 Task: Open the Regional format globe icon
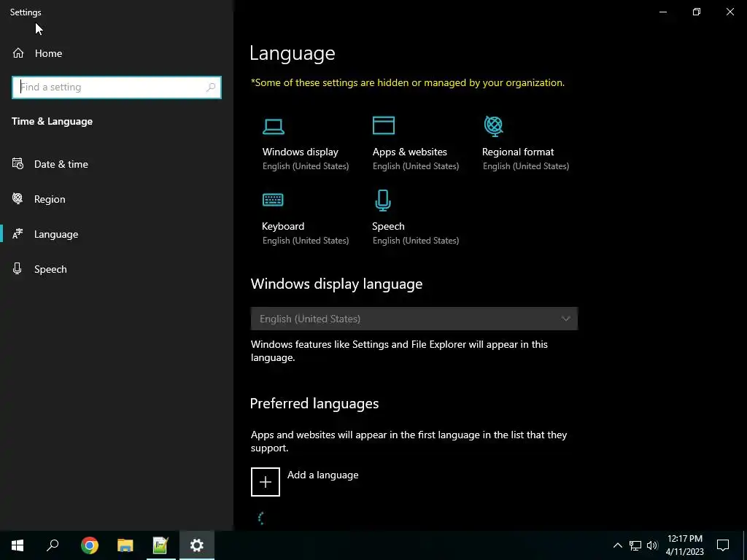click(494, 126)
